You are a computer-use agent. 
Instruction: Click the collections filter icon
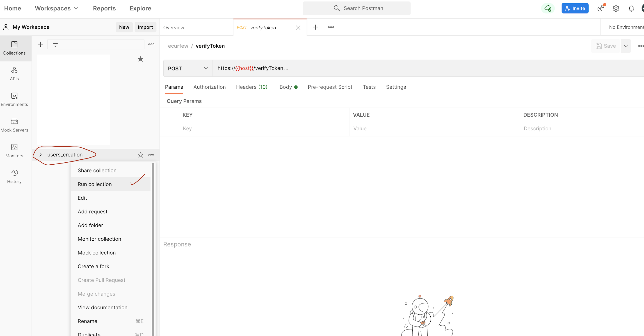(x=55, y=44)
